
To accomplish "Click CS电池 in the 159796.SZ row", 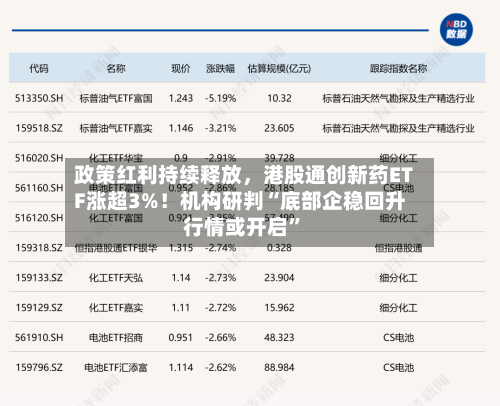I will pos(398,368).
